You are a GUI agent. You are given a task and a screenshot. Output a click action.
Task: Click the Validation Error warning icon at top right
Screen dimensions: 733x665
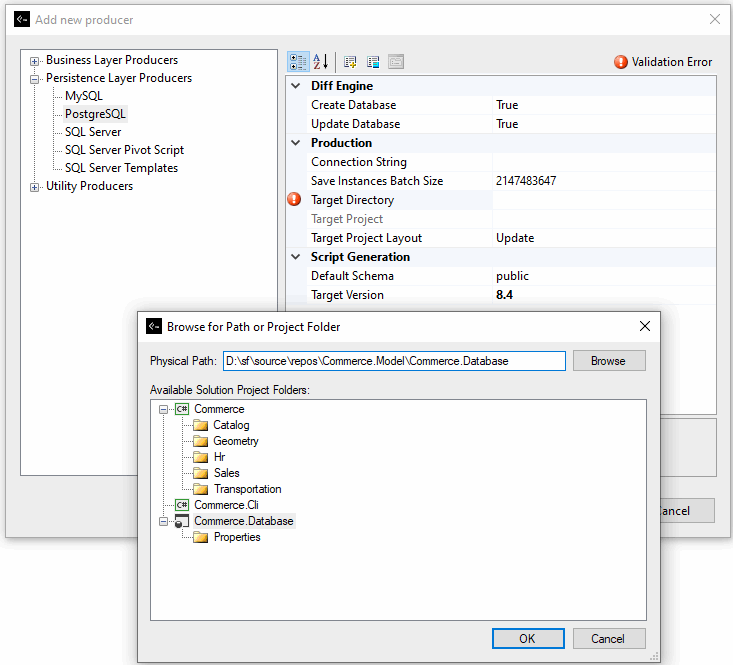click(620, 62)
